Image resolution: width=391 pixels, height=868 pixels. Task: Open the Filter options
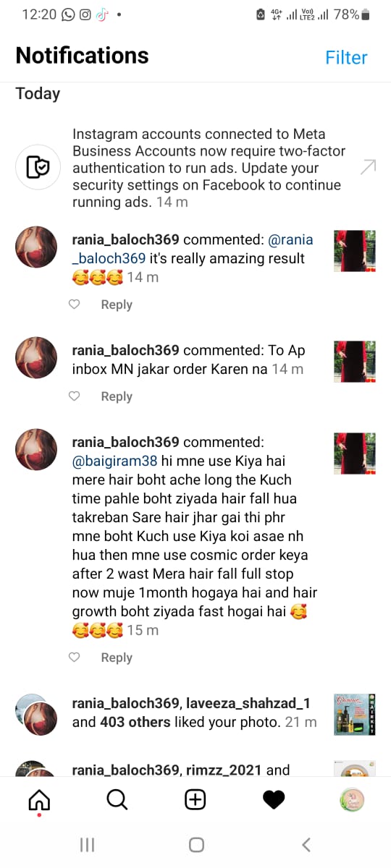click(346, 58)
